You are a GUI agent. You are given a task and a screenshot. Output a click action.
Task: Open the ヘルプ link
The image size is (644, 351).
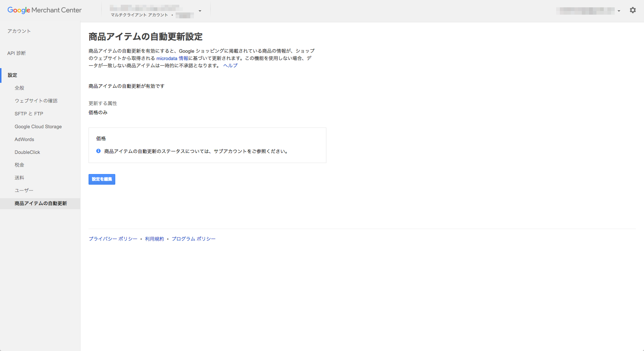231,66
